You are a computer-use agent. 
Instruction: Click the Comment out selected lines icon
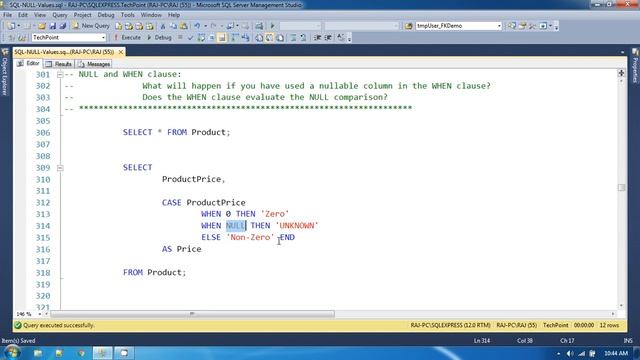pyautogui.click(x=293, y=38)
